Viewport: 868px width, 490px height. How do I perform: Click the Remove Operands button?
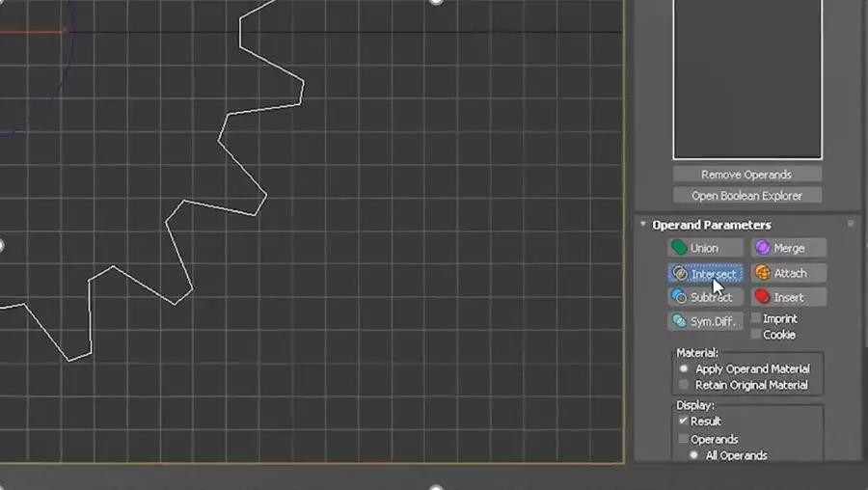pos(746,175)
